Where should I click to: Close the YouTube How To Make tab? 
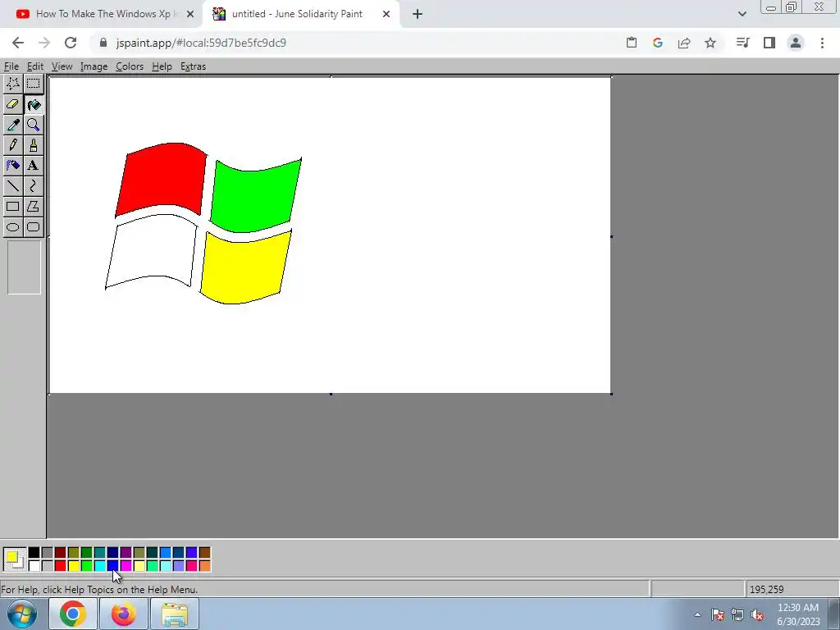(x=190, y=14)
